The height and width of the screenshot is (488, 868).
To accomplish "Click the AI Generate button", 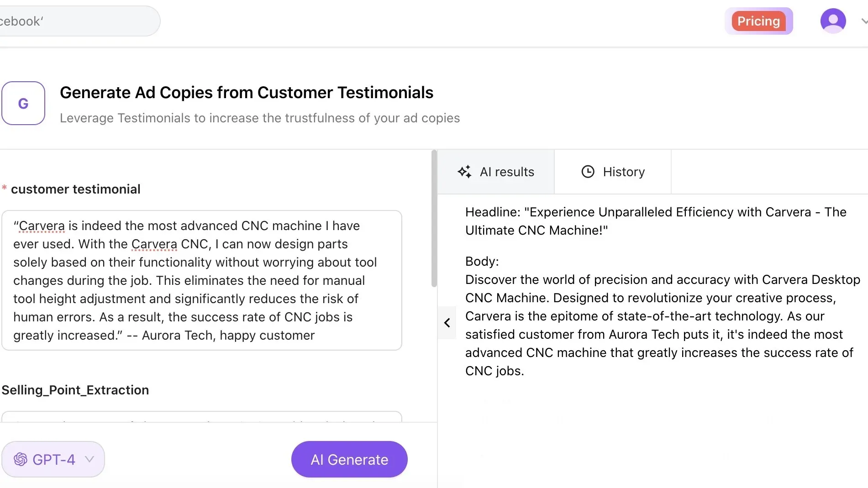I will [x=349, y=459].
